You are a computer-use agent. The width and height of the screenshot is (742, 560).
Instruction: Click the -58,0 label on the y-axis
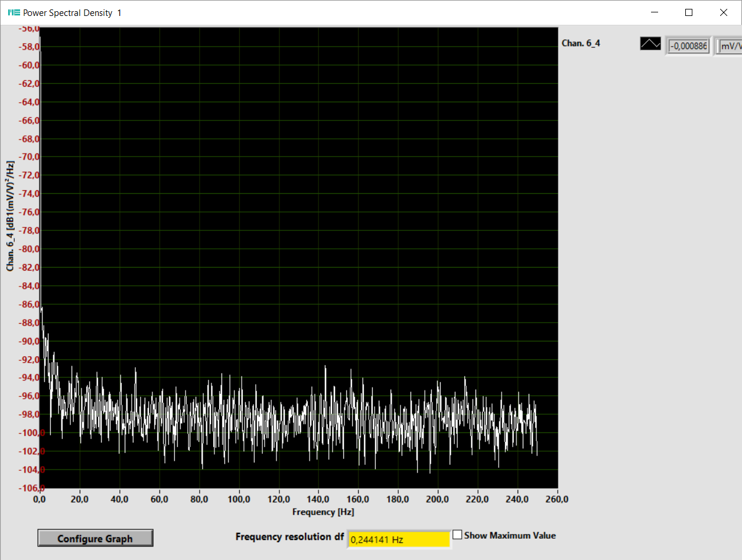click(x=29, y=47)
